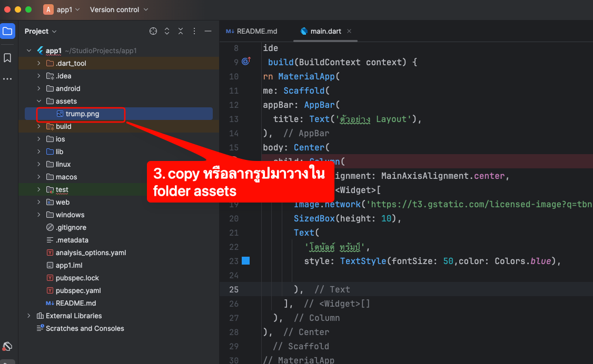Show more tool windows ellipsis

pos(7,79)
